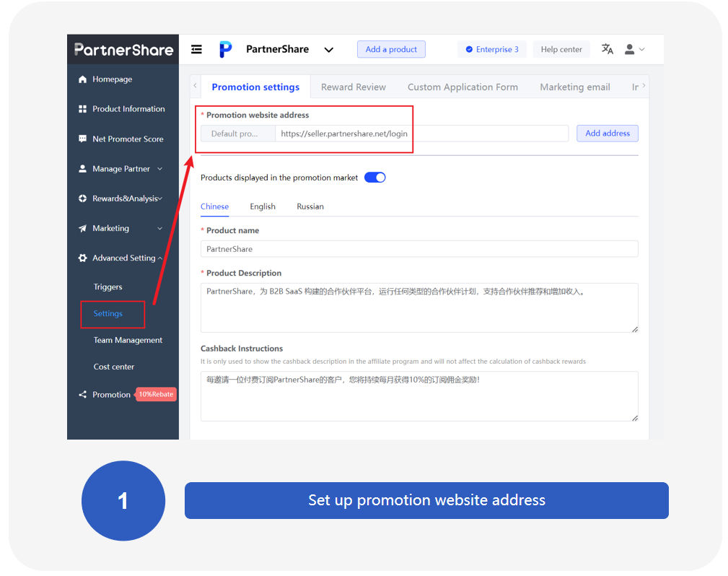
Task: Toggle the Enterprise 3 status indicator
Action: [492, 48]
